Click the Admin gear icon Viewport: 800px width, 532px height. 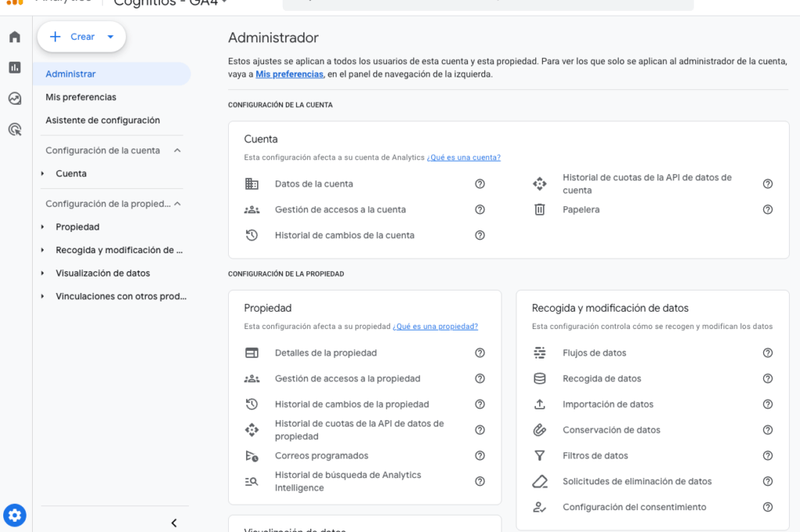click(x=15, y=515)
